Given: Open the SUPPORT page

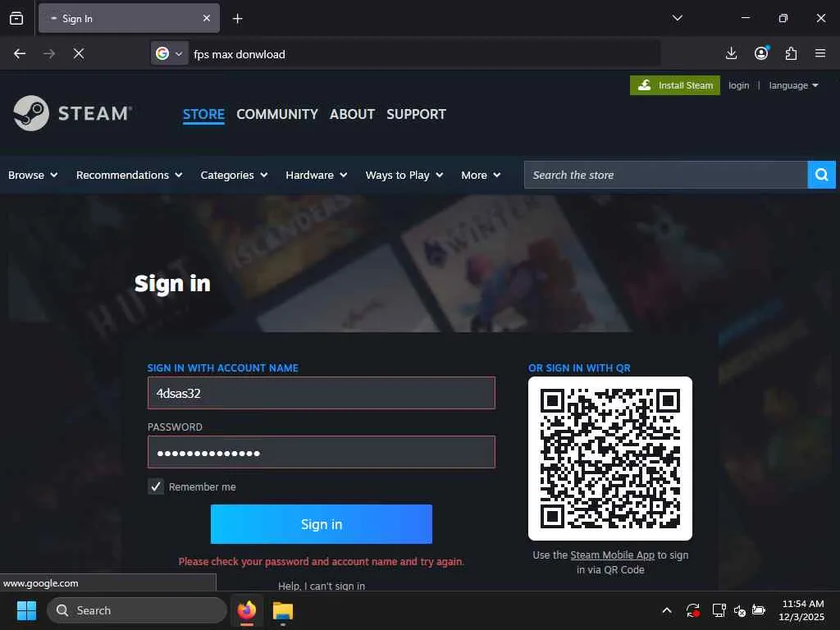Looking at the screenshot, I should pos(416,114).
